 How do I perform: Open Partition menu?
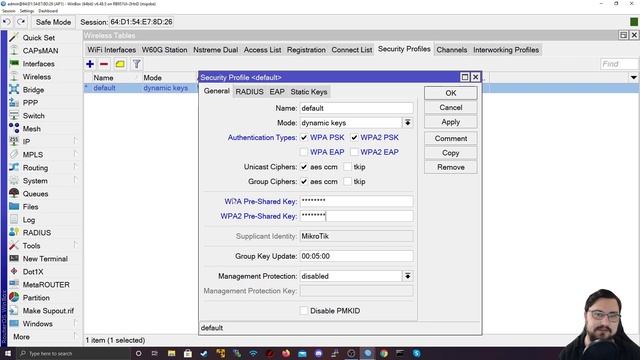pos(36,298)
